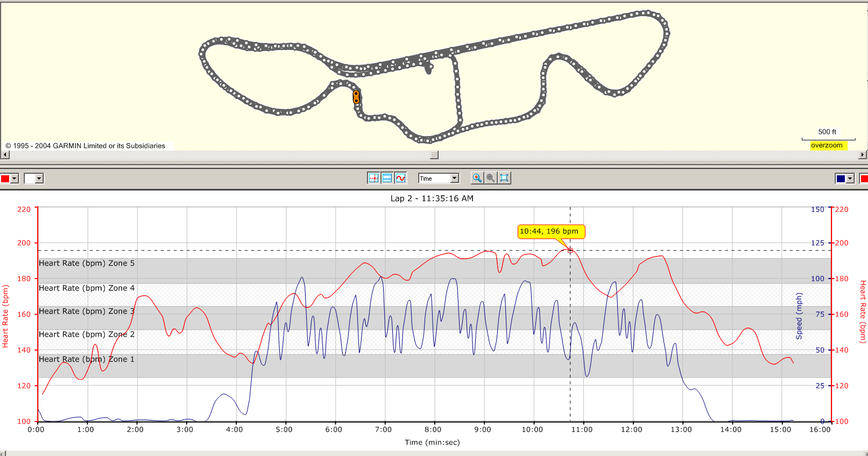
Task: Click the 'Lap 2 - 11:35:16 AM' chart title
Action: tap(432, 198)
